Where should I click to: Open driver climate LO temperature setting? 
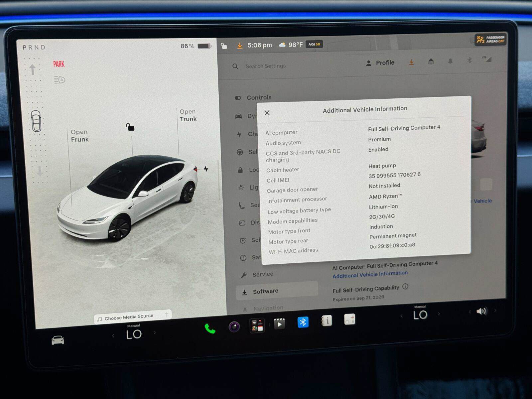click(x=134, y=334)
